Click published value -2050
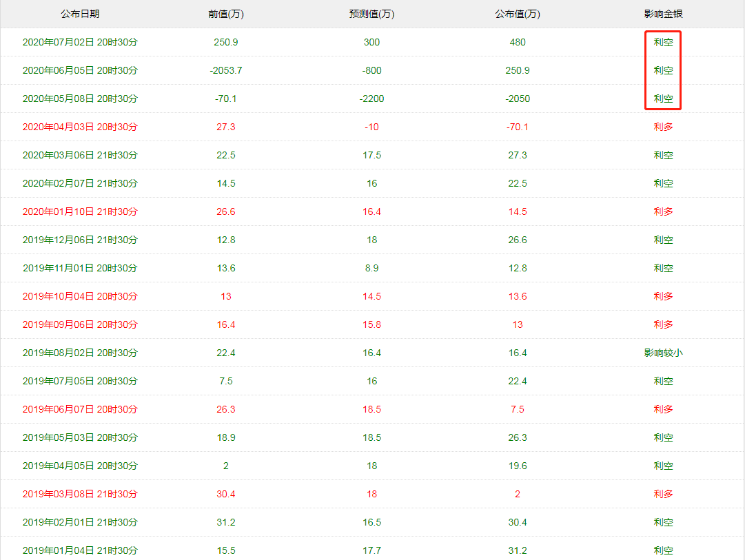Screen dimensions: 745x560 point(518,98)
